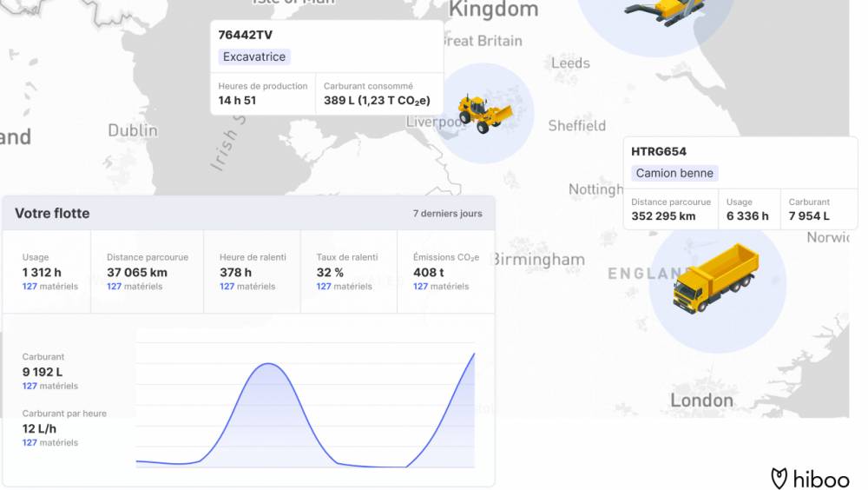Screen dimensions: 868x490
Task: Select the Excavatrice tag on 76442TV card
Action: (253, 57)
